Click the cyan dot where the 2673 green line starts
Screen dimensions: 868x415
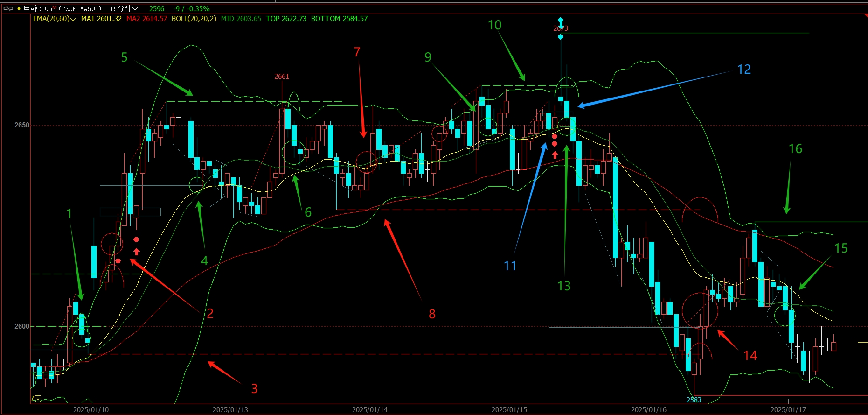(561, 36)
